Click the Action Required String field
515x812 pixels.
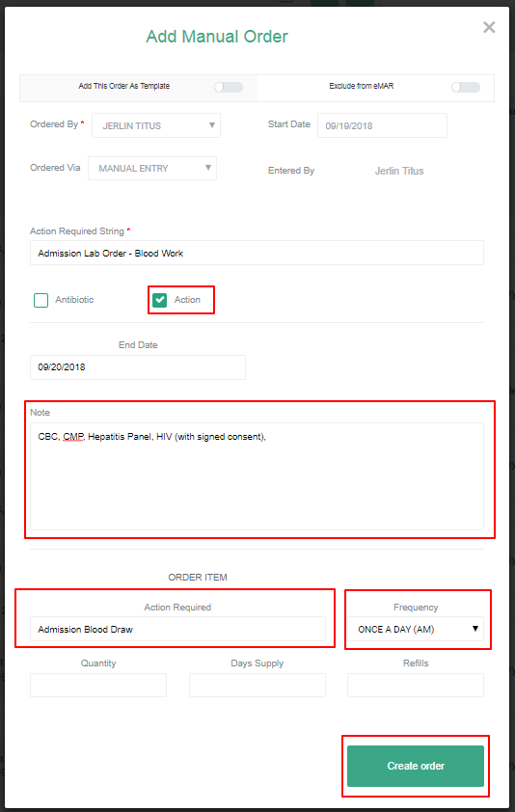[x=257, y=253]
